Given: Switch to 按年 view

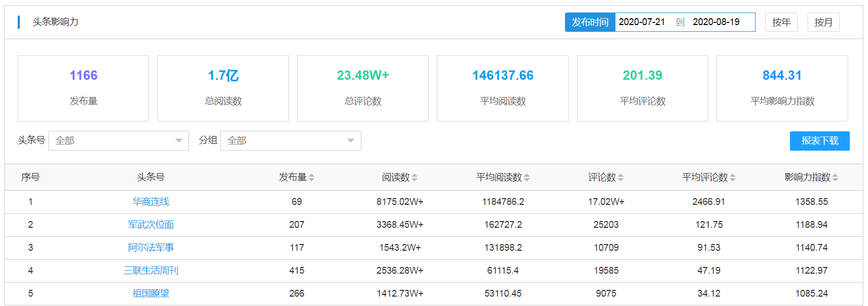Looking at the screenshot, I should (x=781, y=22).
